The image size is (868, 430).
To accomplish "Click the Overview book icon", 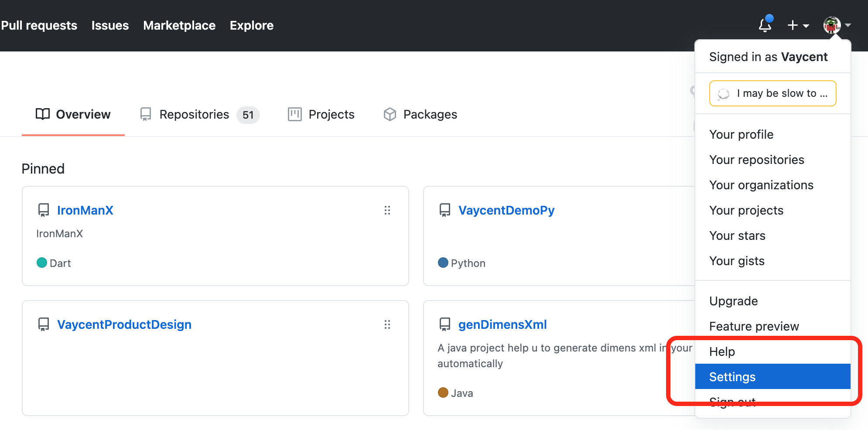I will click(42, 114).
